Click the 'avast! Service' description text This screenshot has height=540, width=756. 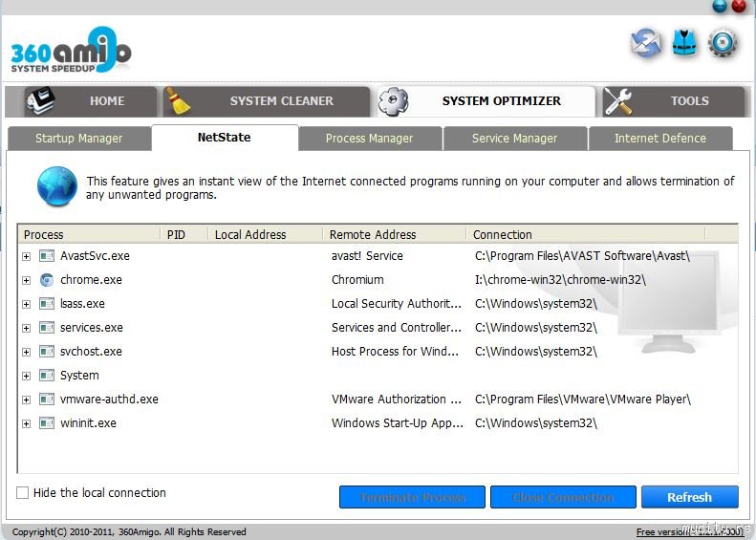(x=367, y=256)
